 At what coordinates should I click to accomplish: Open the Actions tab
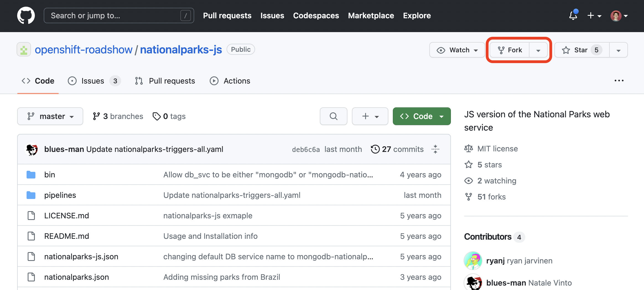click(230, 81)
